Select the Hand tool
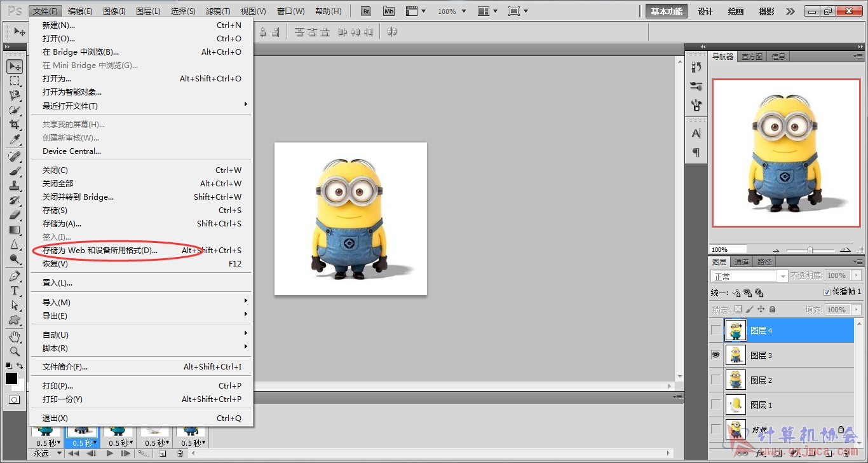868x463 pixels. (x=14, y=336)
